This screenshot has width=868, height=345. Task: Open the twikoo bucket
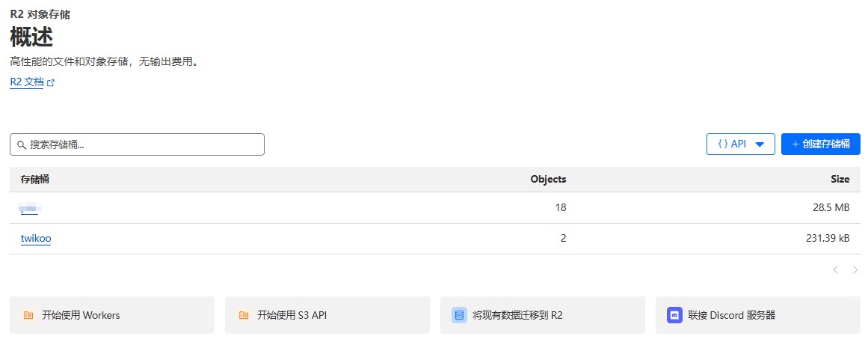(x=36, y=239)
